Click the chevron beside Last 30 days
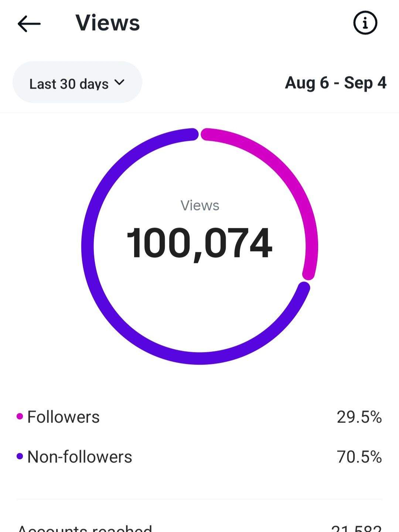This screenshot has width=399, height=532. pyautogui.click(x=119, y=82)
